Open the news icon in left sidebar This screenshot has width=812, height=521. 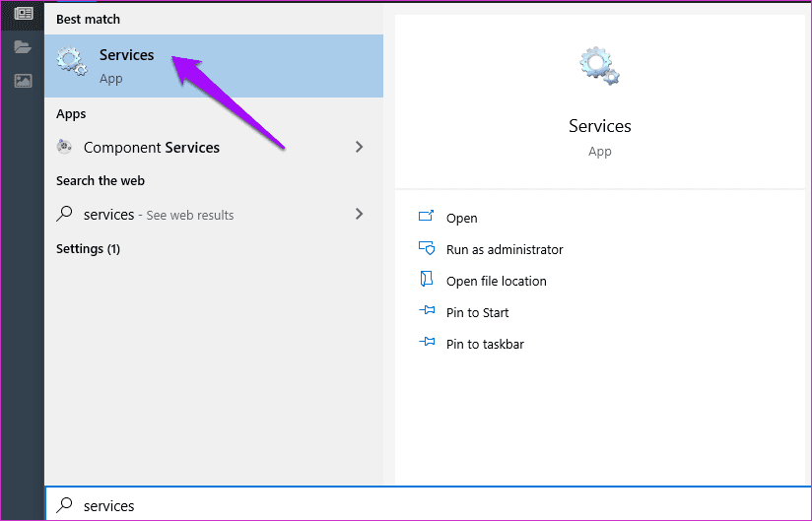click(x=23, y=14)
